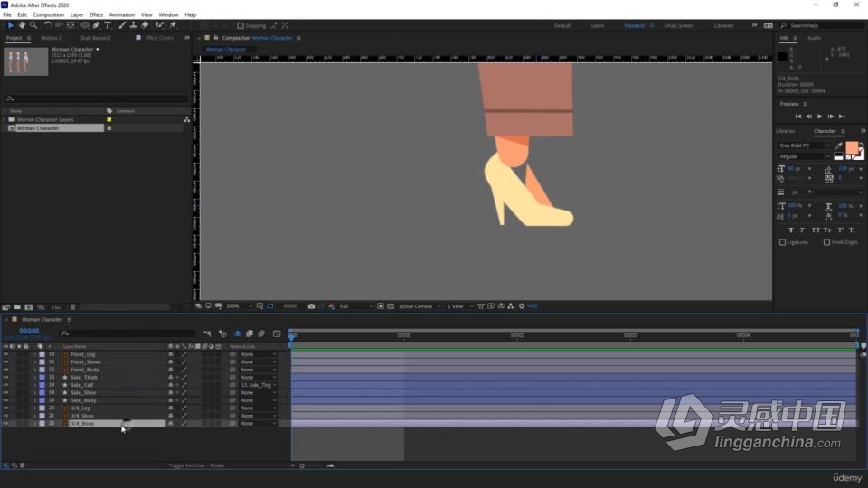Toggle Draft 3D in the timeline header
The width and height of the screenshot is (868, 488).
coord(222,333)
